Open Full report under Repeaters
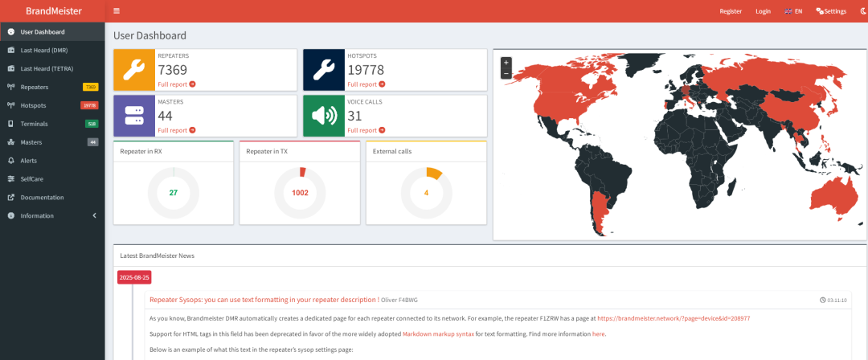 (177, 84)
